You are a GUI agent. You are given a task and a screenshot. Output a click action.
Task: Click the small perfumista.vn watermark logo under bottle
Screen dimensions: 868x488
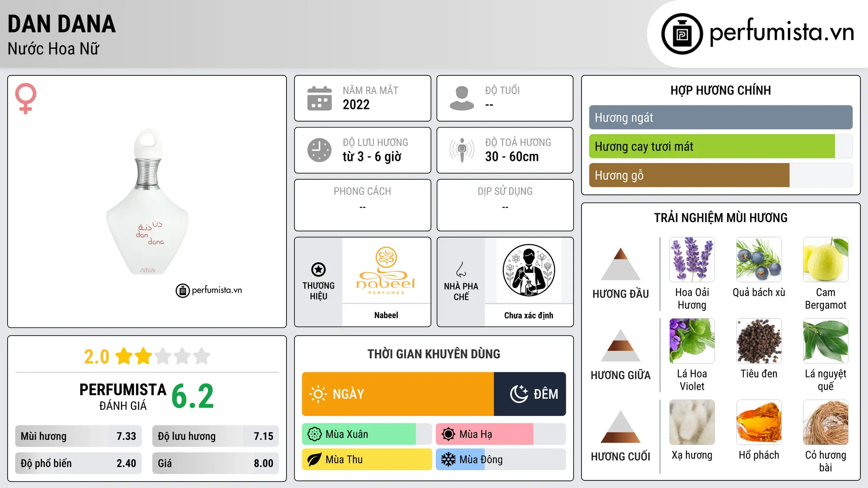(x=209, y=291)
